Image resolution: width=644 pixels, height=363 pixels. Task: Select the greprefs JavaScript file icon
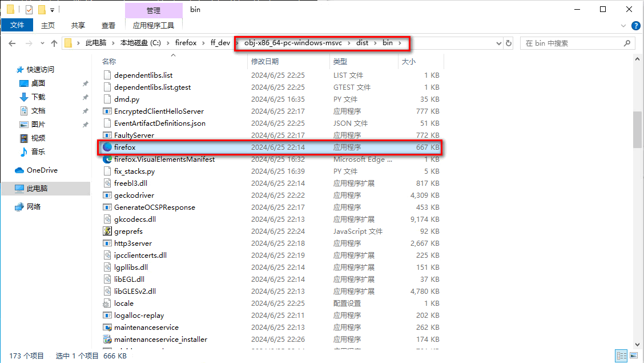[107, 231]
